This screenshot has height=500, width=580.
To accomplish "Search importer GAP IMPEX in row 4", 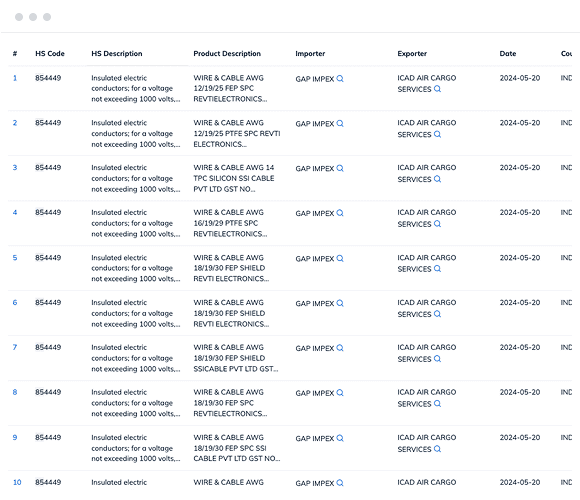I will click(x=340, y=213).
